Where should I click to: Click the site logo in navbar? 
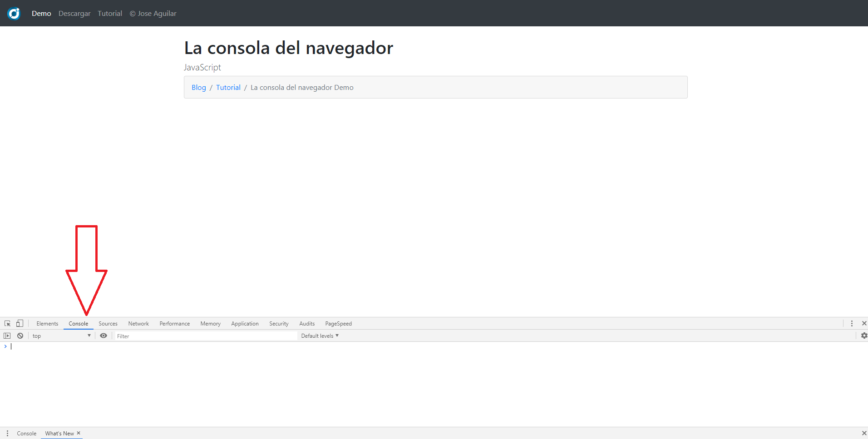(14, 14)
